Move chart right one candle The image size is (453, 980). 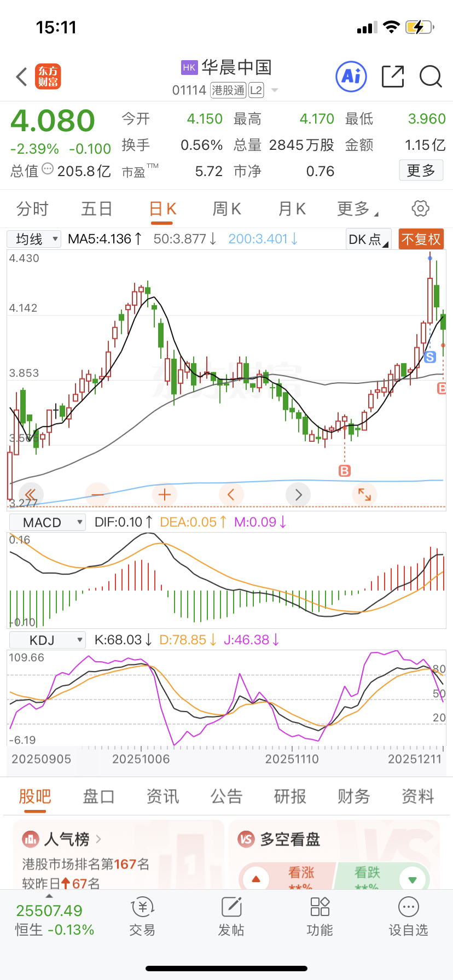click(x=298, y=495)
